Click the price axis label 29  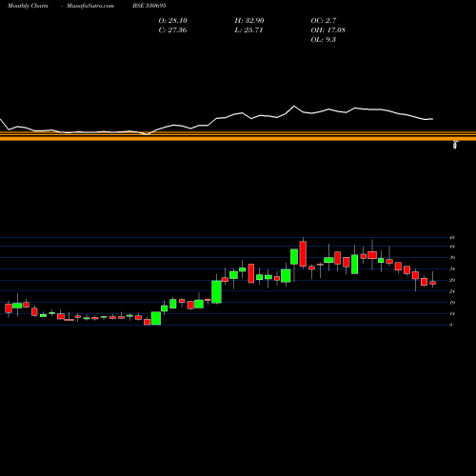[x=452, y=280]
